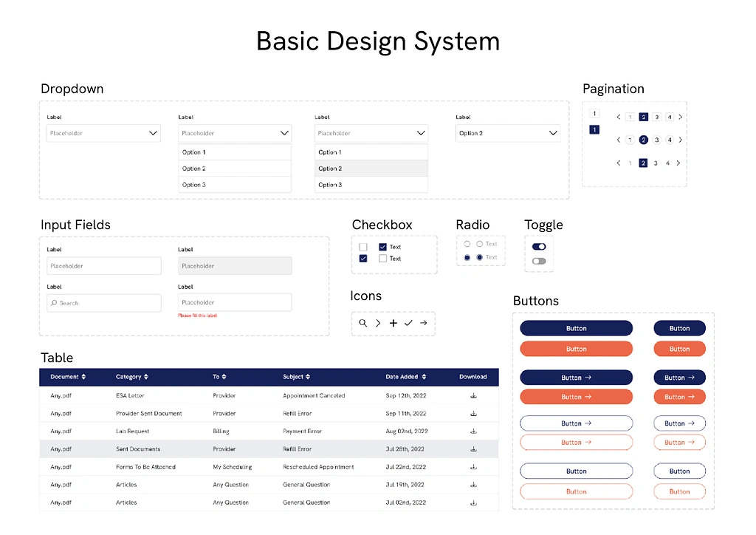
Task: Toggle the enabled dark blue switch
Action: point(538,245)
